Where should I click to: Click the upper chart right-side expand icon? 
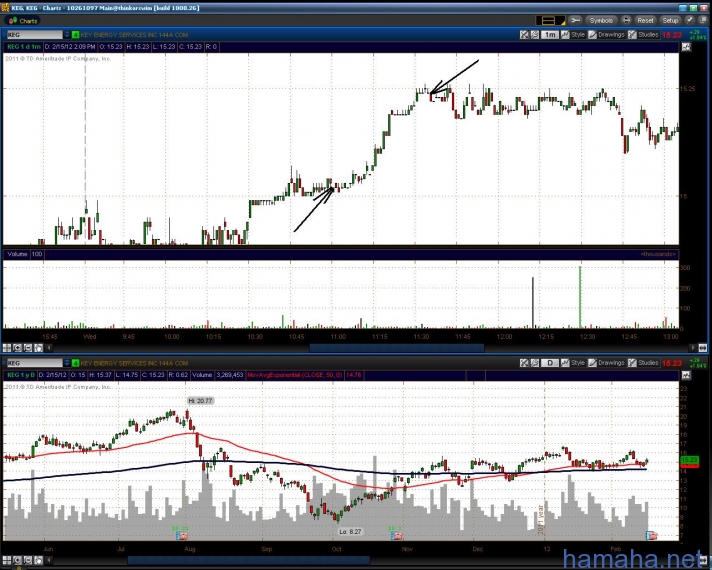point(687,47)
